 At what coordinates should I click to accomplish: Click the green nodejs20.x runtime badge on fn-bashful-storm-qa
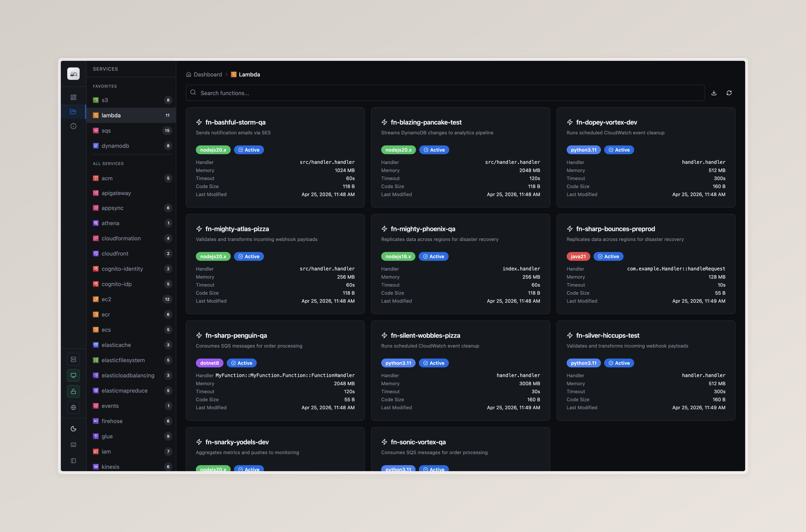(213, 150)
